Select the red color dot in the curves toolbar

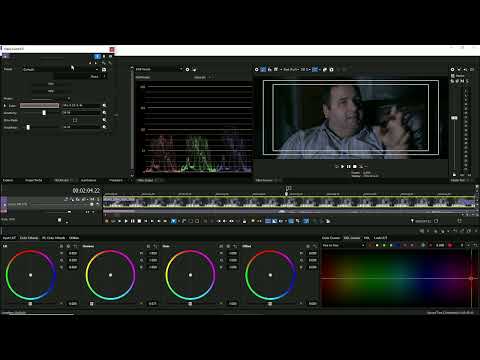(x=450, y=245)
